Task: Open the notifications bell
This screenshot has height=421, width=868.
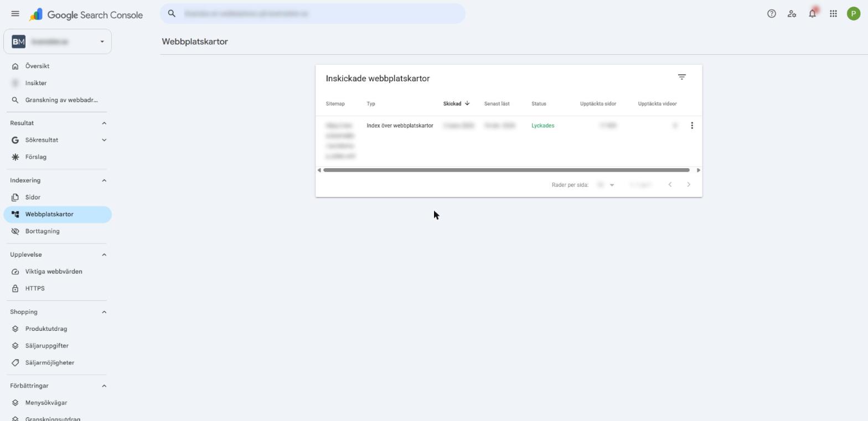Action: [812, 14]
